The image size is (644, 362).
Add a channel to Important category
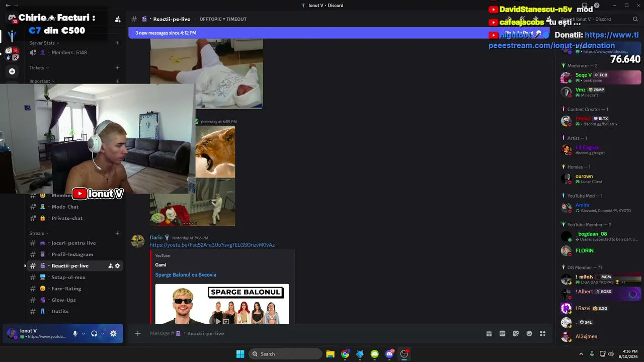117,81
